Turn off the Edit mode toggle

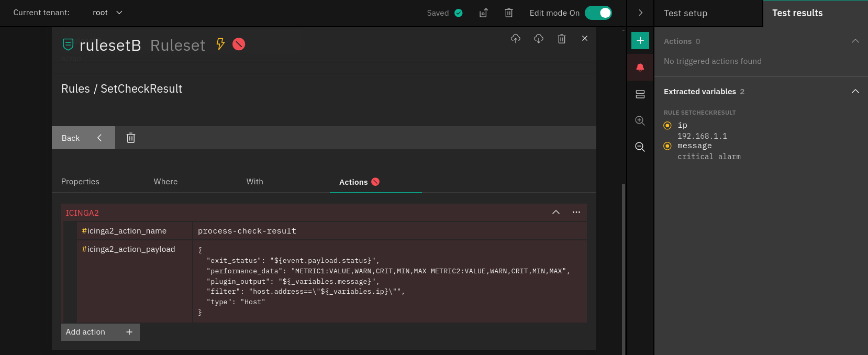598,13
